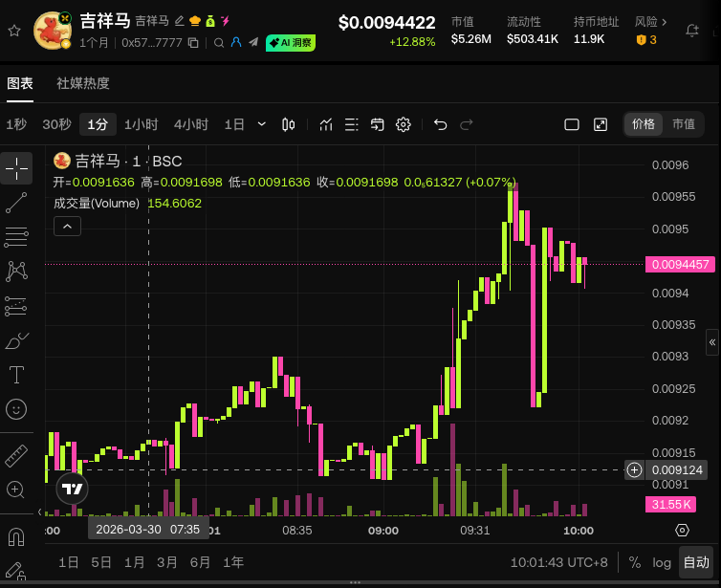Select the ruler measure tool
The width and height of the screenshot is (721, 588).
pyautogui.click(x=16, y=455)
